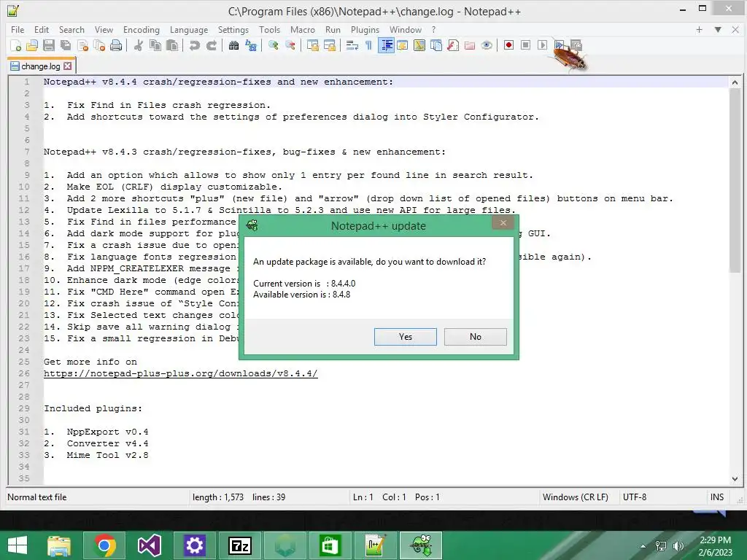Click the plus button on menu bar

coord(699,29)
